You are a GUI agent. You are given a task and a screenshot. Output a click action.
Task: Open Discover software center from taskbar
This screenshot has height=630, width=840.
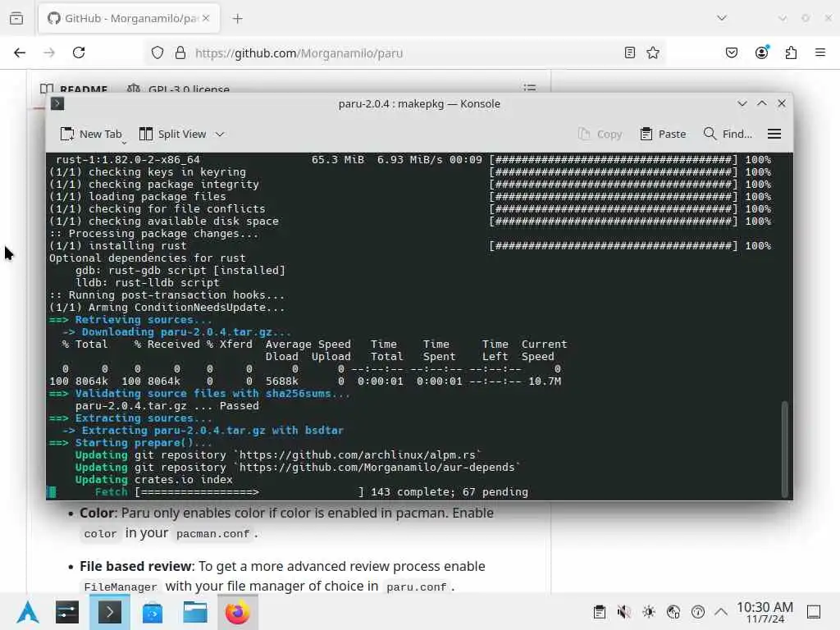point(153,612)
